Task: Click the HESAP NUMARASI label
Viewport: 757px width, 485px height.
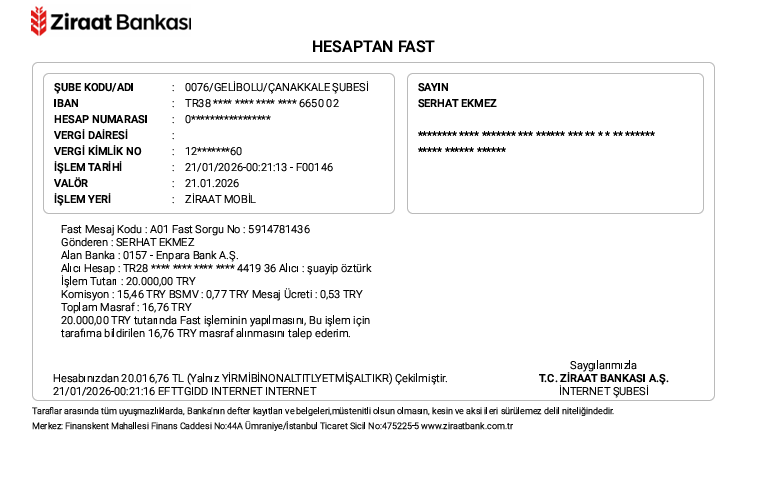Action: coord(100,119)
